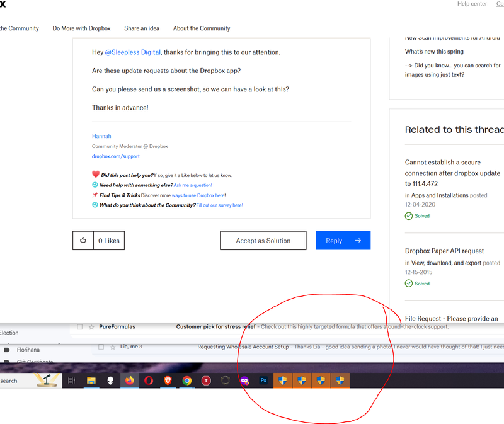This screenshot has height=424, width=504.
Task: Click Community Moderator @ Dropbox text
Action: tap(130, 146)
